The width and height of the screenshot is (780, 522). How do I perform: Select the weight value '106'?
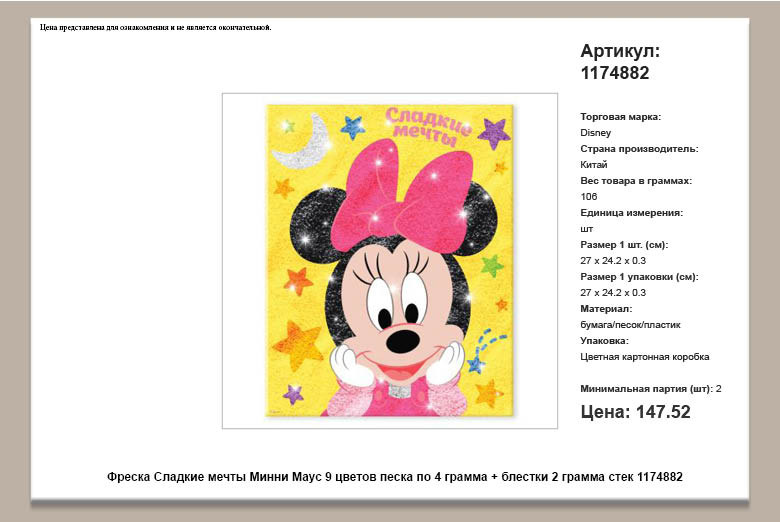pos(588,197)
